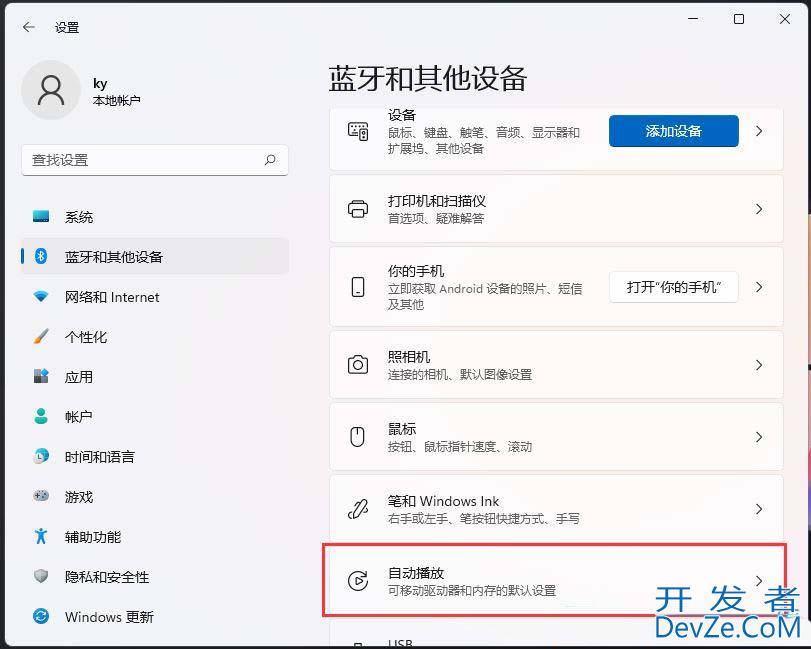Open 隐私和安全性 settings section

155,577
